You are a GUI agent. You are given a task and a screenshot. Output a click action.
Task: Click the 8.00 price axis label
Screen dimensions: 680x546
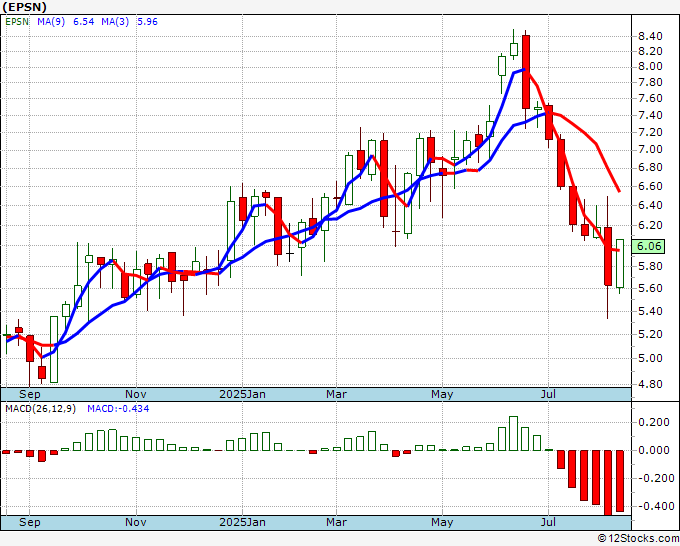(x=650, y=67)
